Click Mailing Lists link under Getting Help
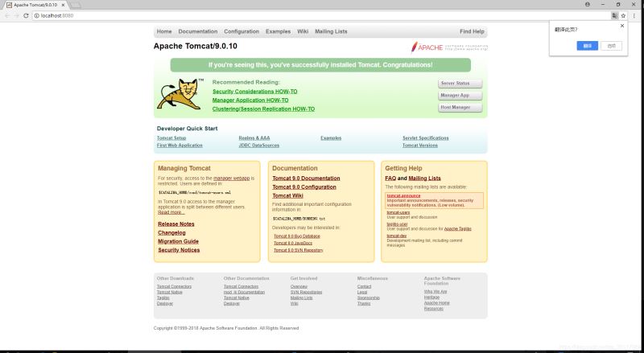The image size is (644, 353). (x=424, y=179)
